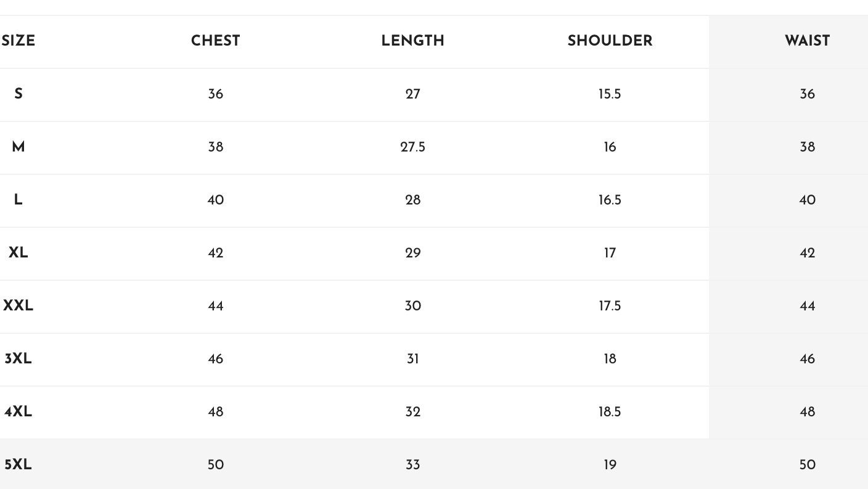Click the CHEST column header
868x489 pixels.
coord(215,41)
